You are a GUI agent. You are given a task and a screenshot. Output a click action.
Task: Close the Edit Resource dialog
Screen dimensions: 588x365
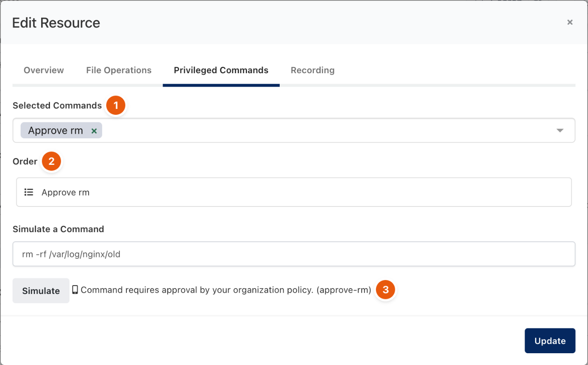[570, 22]
